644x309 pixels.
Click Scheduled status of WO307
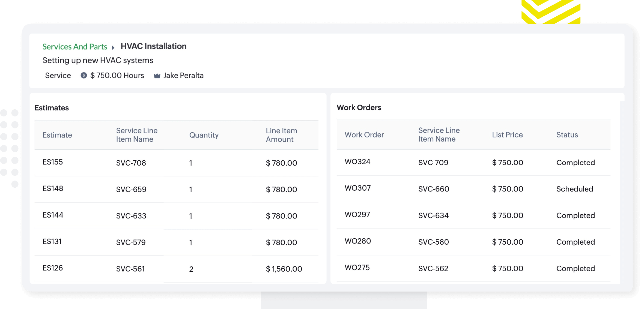(574, 189)
